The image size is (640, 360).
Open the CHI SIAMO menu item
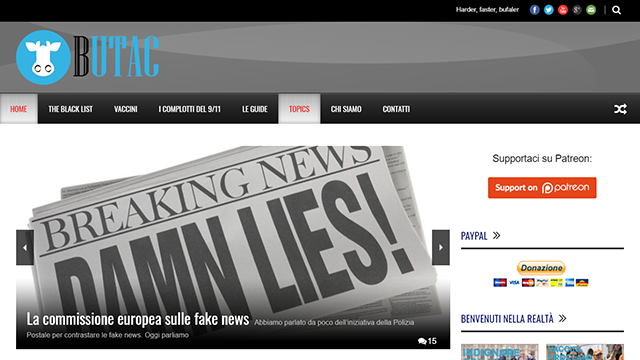point(346,109)
